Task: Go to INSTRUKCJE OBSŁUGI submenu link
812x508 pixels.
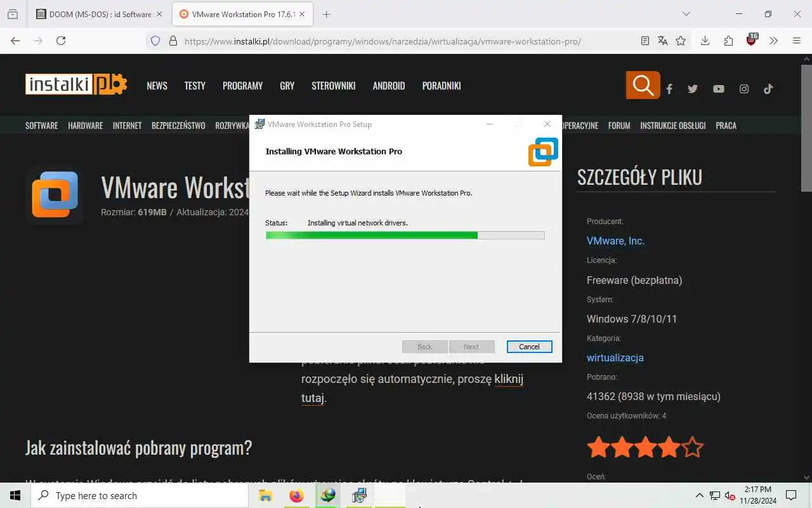Action: pos(673,126)
